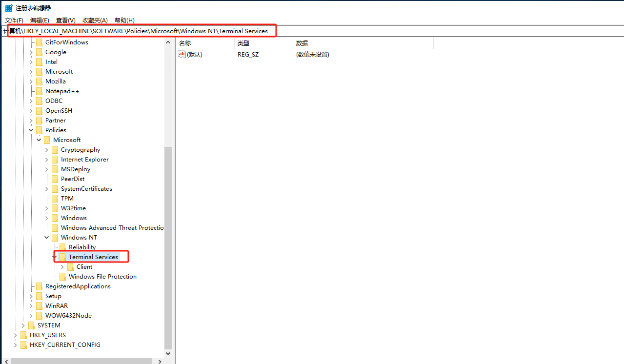The image size is (624, 364).
Task: Click the WinRAR folder icon
Action: pyautogui.click(x=39, y=306)
